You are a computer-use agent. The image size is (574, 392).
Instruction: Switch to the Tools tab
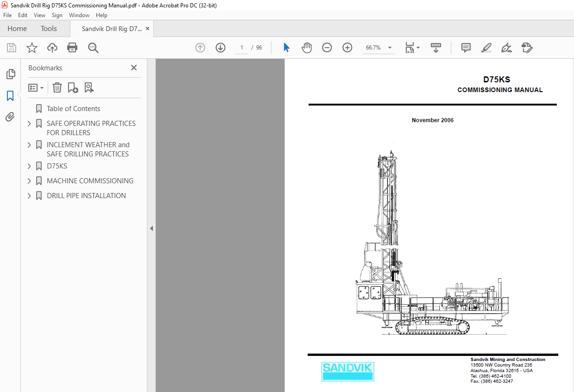coord(49,28)
